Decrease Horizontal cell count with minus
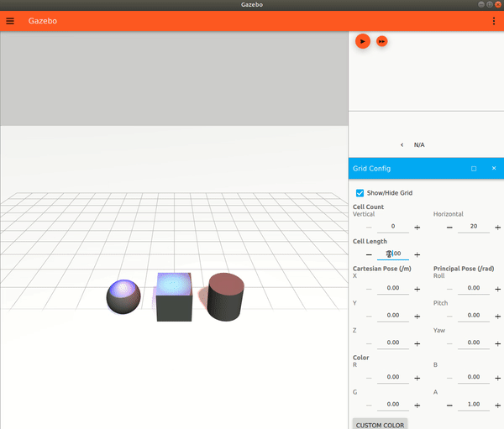The width and height of the screenshot is (504, 429). coord(449,228)
